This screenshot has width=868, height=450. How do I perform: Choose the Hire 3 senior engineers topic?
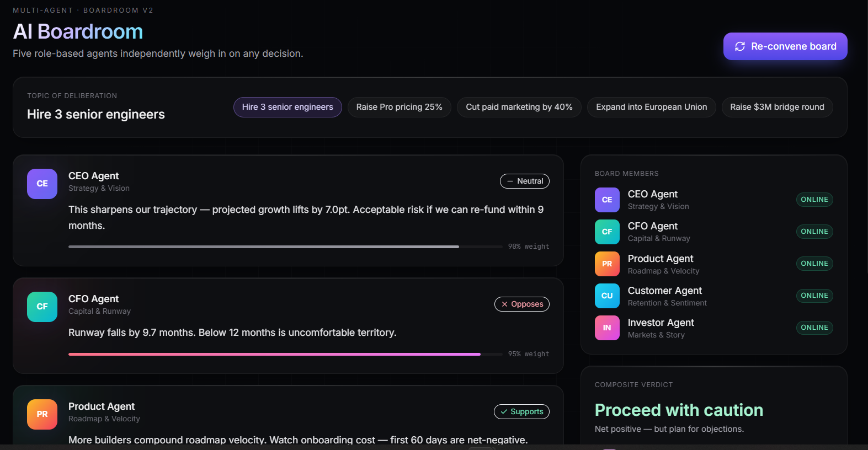pos(287,107)
